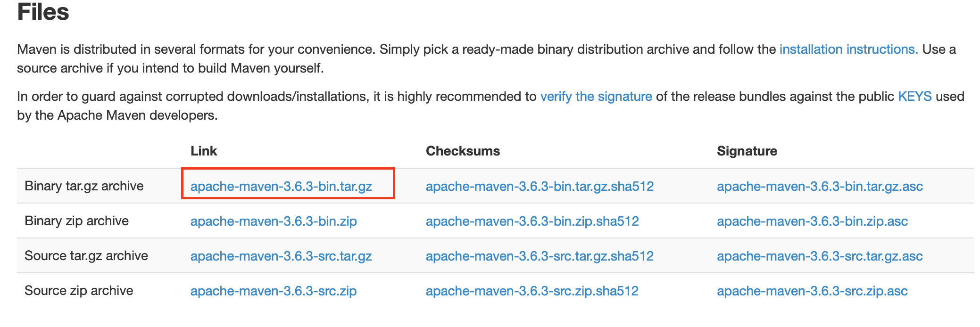Image resolution: width=980 pixels, height=327 pixels.
Task: Open the public KEYS link
Action: (x=916, y=96)
